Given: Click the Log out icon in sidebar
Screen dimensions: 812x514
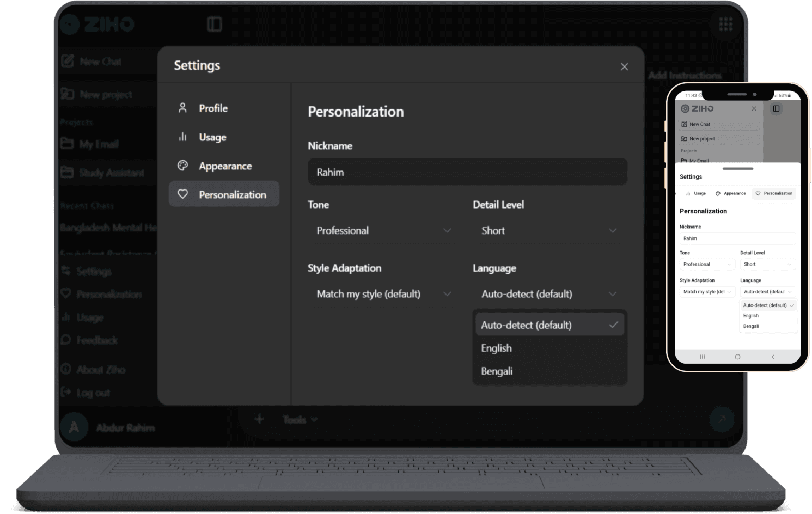Looking at the screenshot, I should (67, 392).
